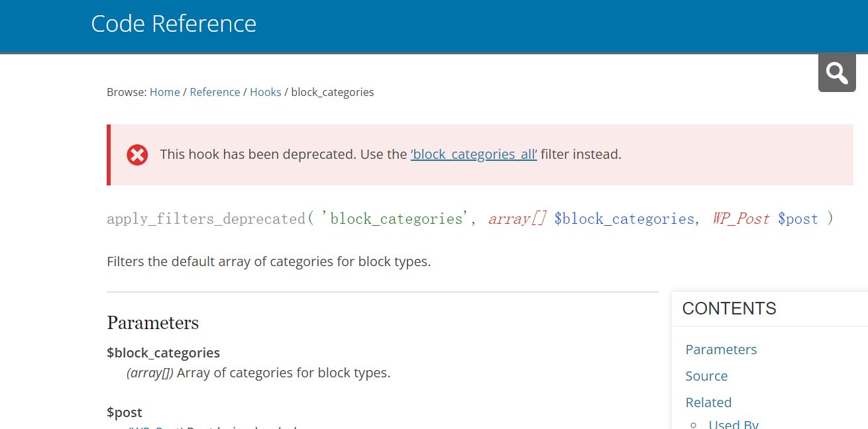The image size is (868, 429).
Task: Click the CONTENTS panel heading
Action: click(729, 309)
